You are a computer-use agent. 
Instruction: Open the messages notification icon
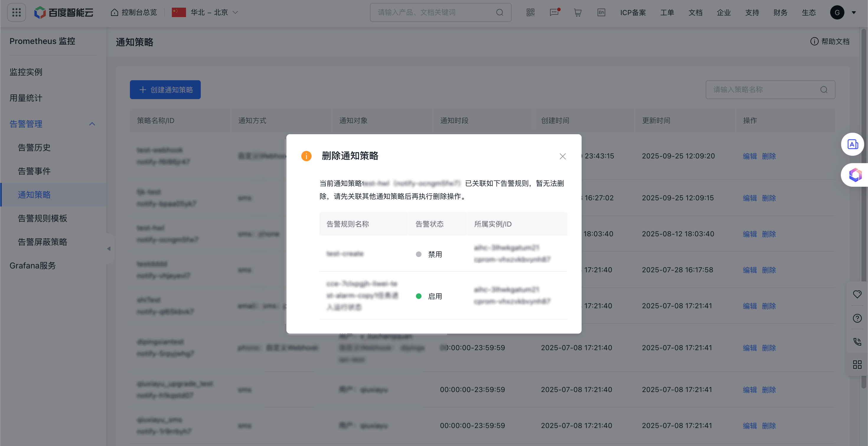[x=554, y=12]
